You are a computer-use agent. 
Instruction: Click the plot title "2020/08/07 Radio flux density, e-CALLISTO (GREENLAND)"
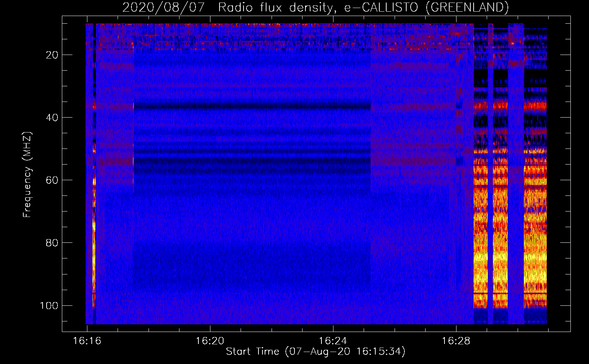pos(315,7)
